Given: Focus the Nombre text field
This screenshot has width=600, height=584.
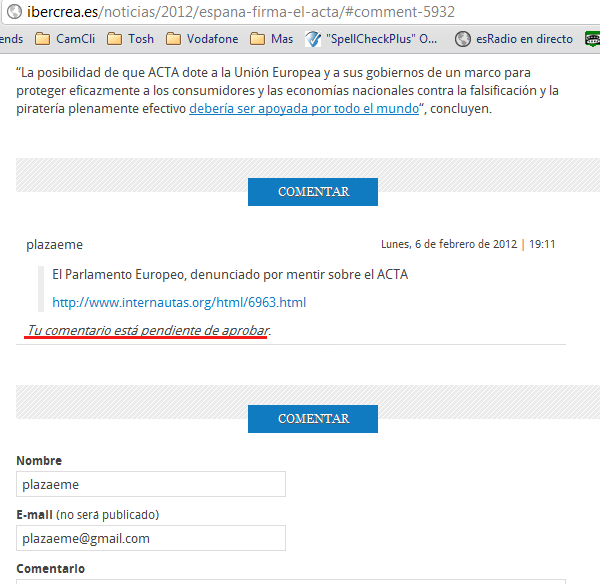Looking at the screenshot, I should 151,484.
